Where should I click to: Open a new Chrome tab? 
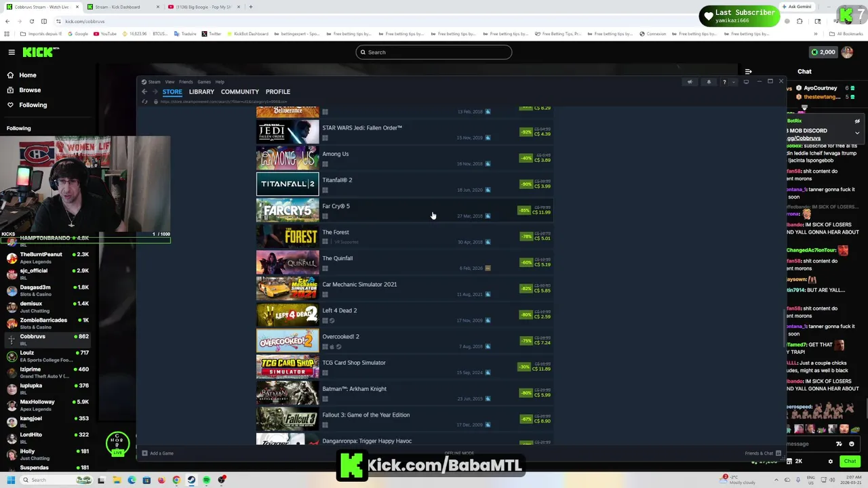(x=250, y=7)
